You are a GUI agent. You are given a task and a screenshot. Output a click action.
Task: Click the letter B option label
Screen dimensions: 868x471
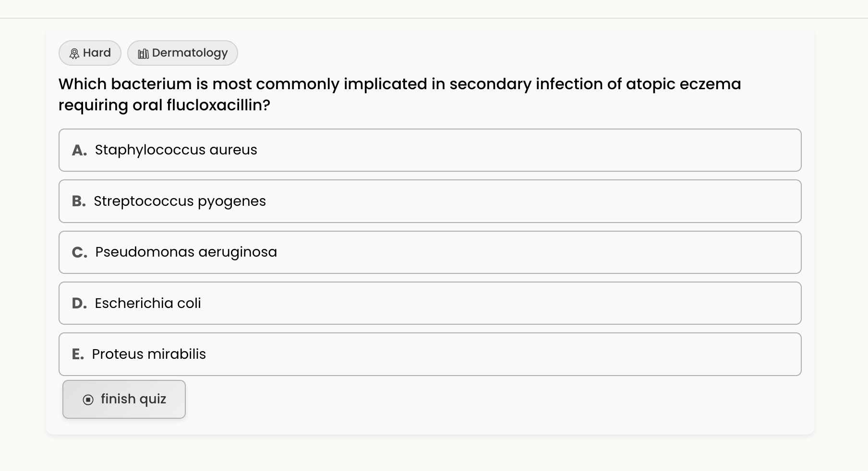pyautogui.click(x=79, y=201)
